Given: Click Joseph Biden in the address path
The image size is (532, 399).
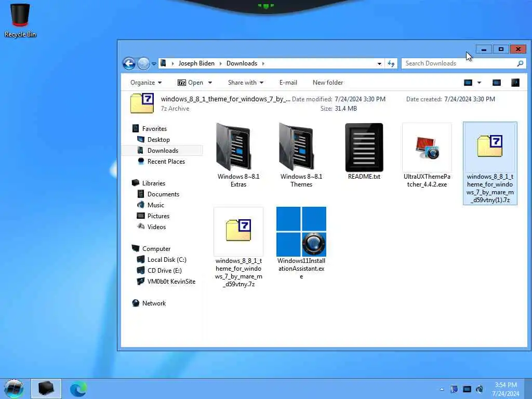Looking at the screenshot, I should (196, 63).
